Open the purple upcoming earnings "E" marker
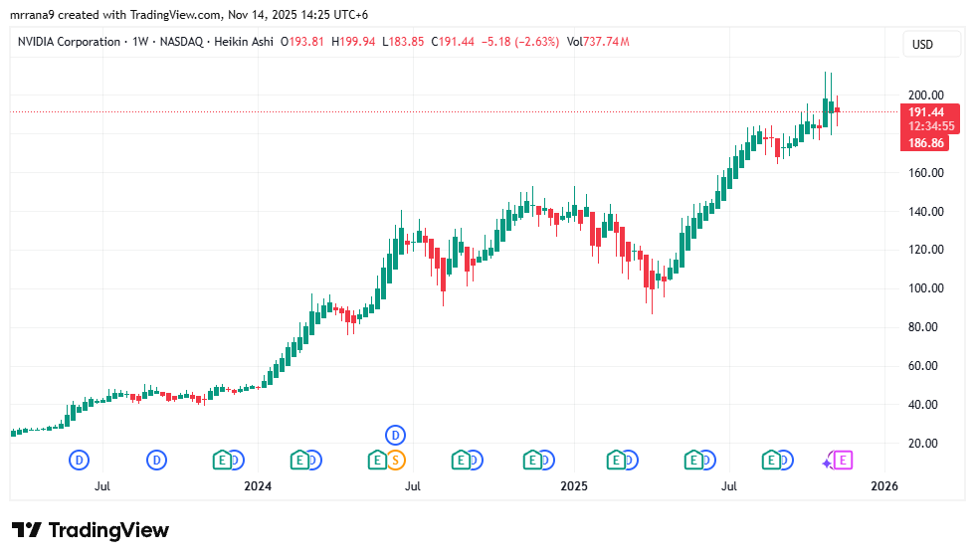The height and width of the screenshot is (560, 975). pyautogui.click(x=845, y=460)
